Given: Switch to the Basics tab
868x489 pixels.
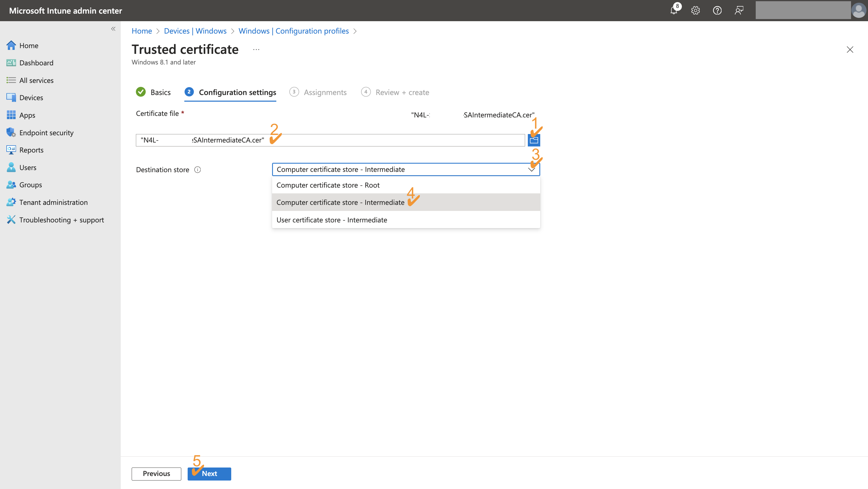Looking at the screenshot, I should coord(160,92).
